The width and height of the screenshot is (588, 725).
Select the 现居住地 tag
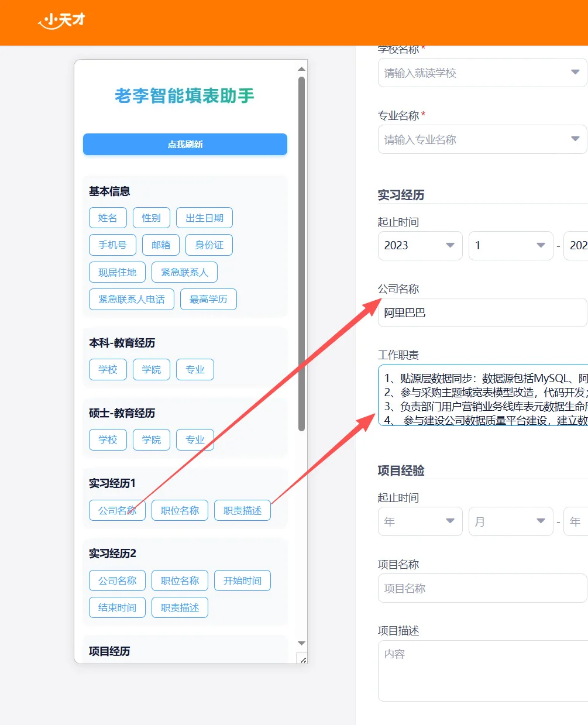coord(117,272)
